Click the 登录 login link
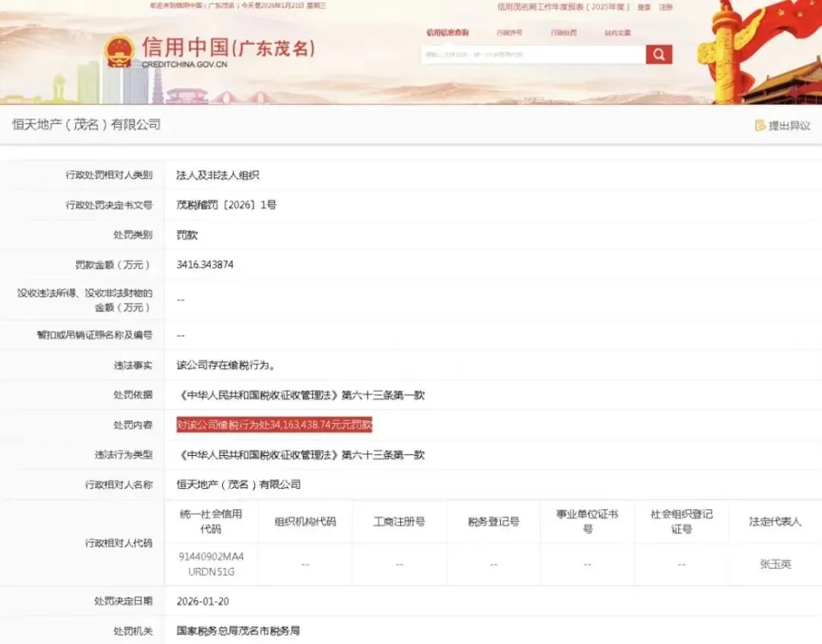Image resolution: width=822 pixels, height=644 pixels. pos(644,7)
